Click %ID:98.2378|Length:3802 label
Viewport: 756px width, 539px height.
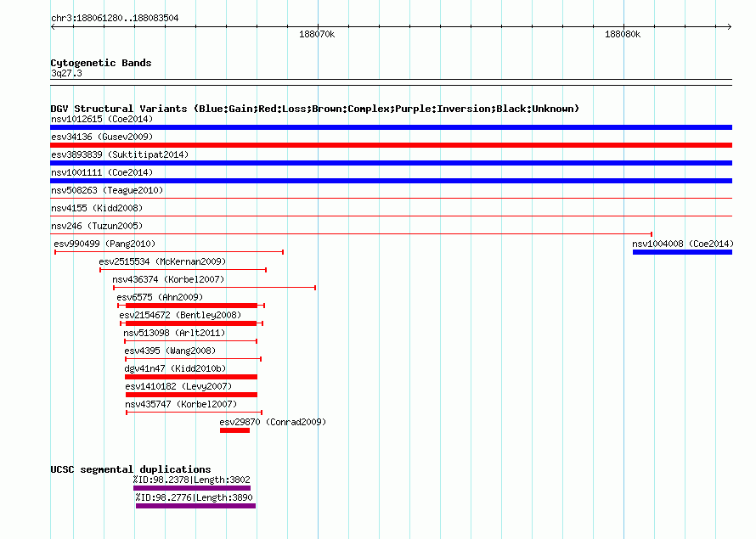(x=191, y=480)
